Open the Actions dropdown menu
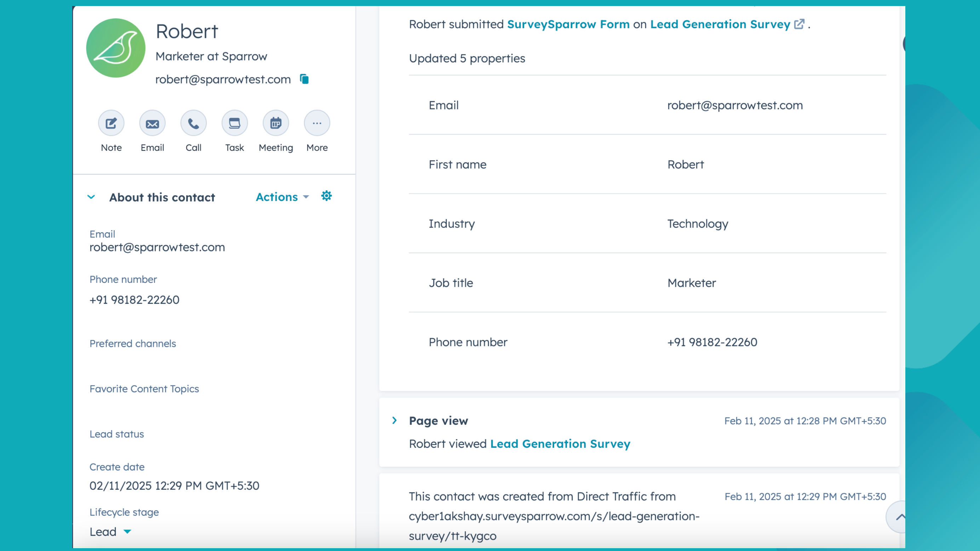 [282, 197]
